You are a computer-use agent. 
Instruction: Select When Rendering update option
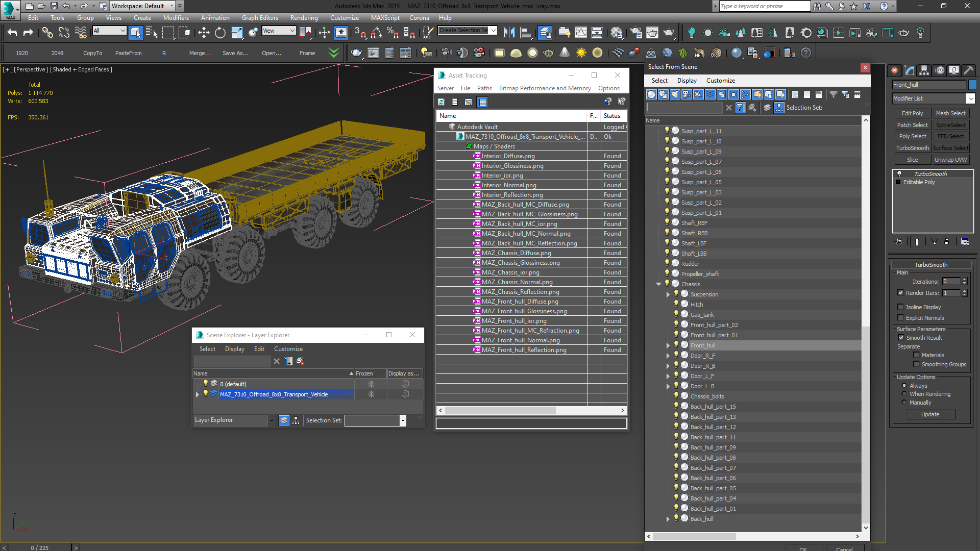(x=904, y=394)
